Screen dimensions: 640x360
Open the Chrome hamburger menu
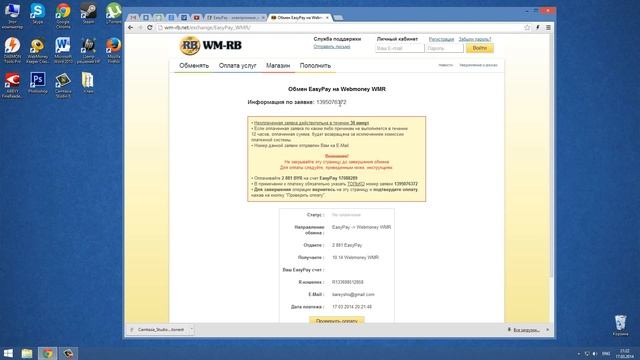coord(548,27)
